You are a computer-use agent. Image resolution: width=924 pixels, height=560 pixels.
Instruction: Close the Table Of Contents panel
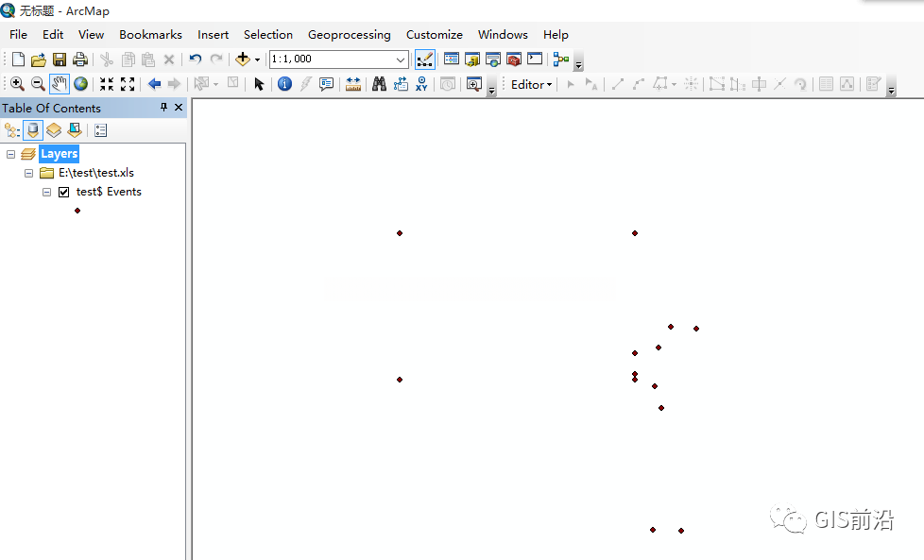(x=179, y=107)
